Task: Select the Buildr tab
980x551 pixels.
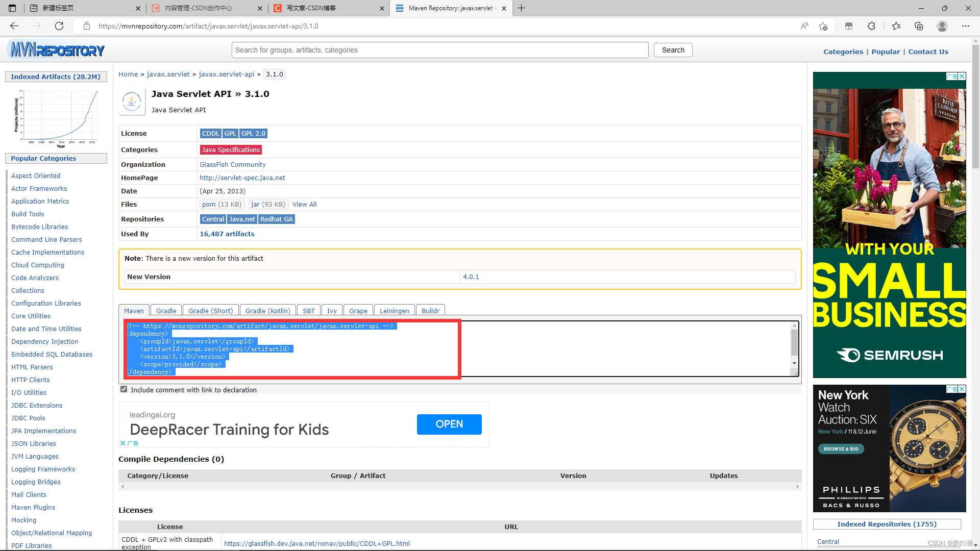Action: pyautogui.click(x=430, y=311)
